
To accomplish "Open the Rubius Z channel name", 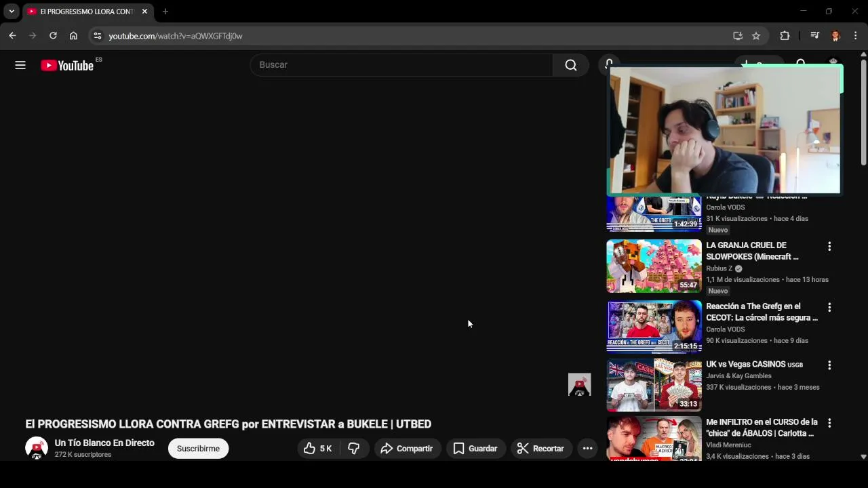I will (719, 268).
